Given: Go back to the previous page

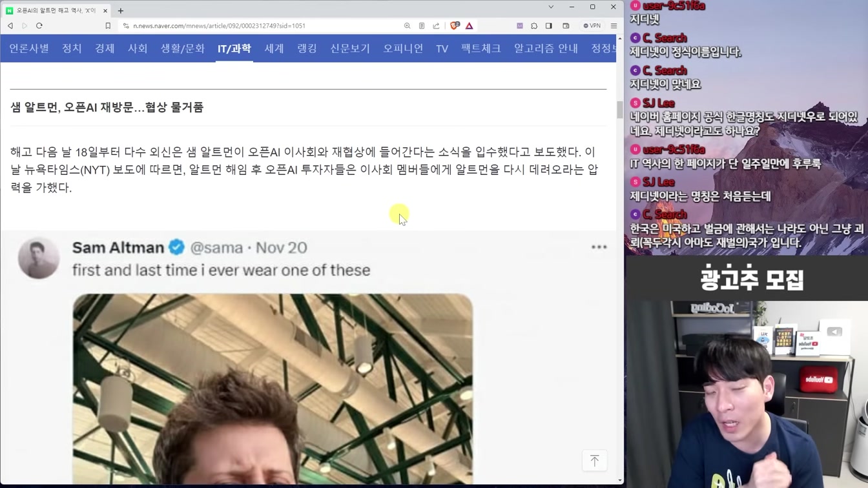Looking at the screenshot, I should click(10, 26).
